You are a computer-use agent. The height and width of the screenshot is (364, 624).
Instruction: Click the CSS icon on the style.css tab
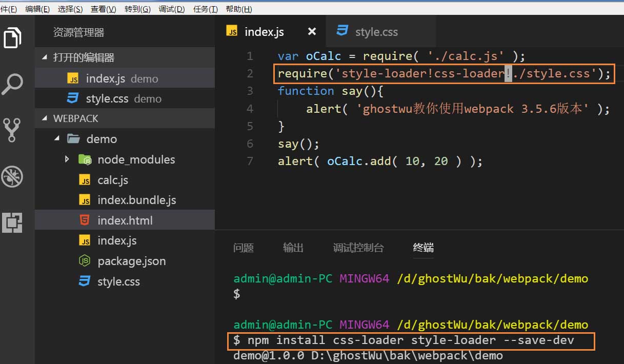click(342, 31)
